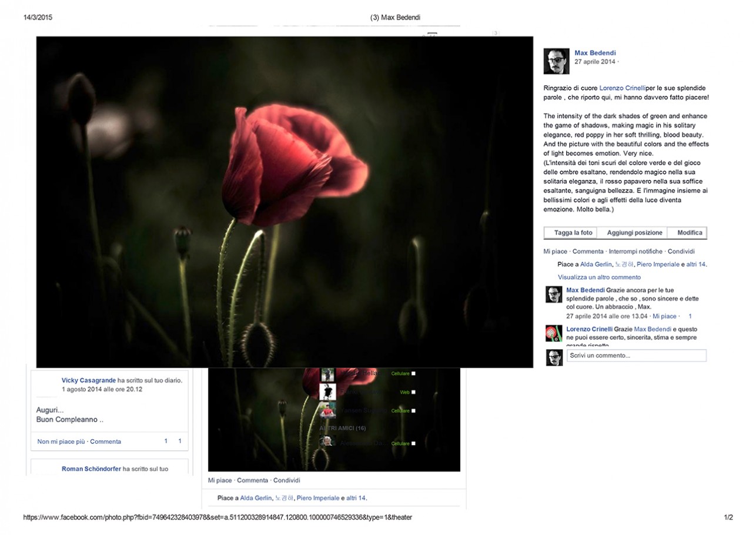Image resolution: width=756 pixels, height=535 pixels.
Task: Open Alda Gerlin link in the side panel likes
Action: tap(596, 265)
